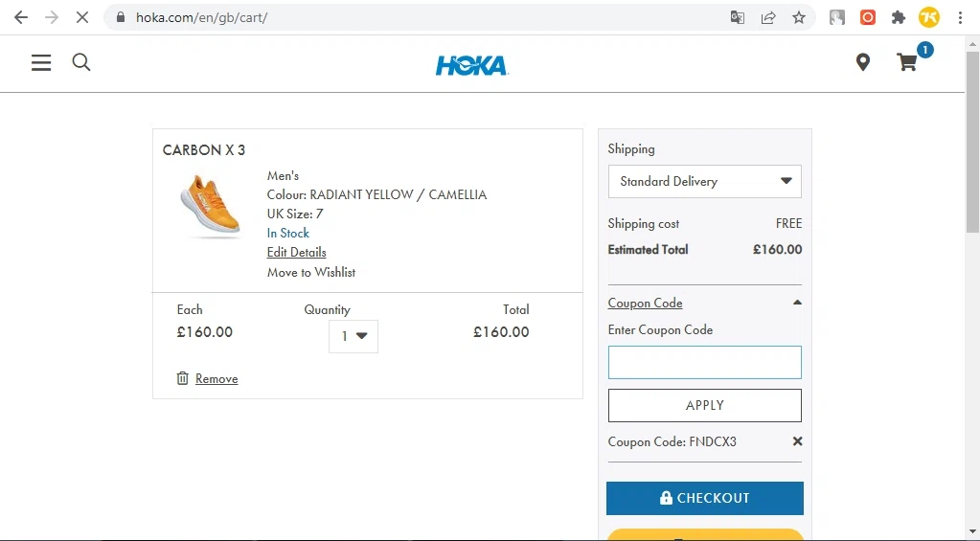Open the Standard Delivery shipping dropdown
Image resolution: width=980 pixels, height=541 pixels.
[704, 181]
